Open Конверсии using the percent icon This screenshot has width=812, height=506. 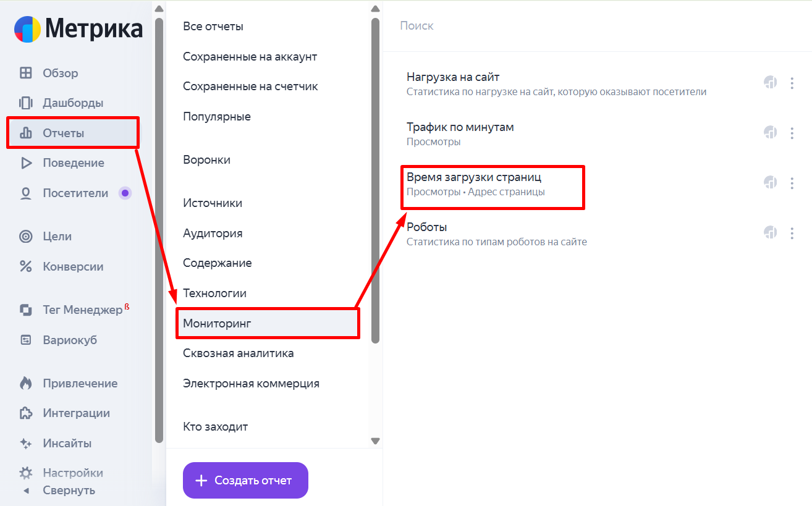coord(25,267)
